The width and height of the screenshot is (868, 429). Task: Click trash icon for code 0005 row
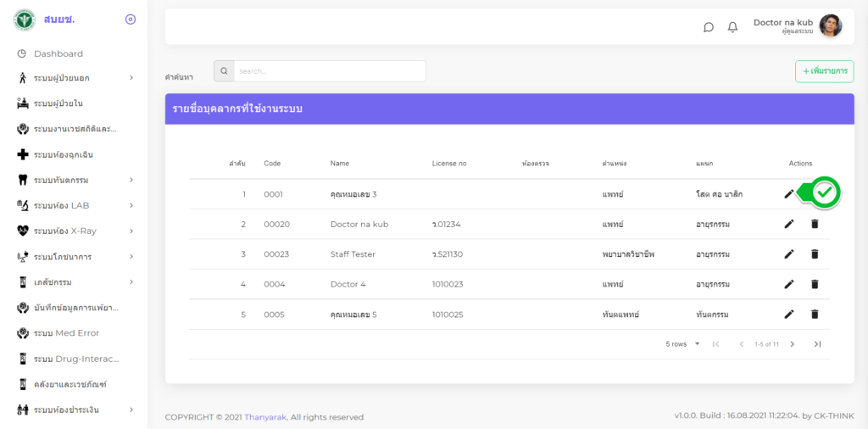[x=815, y=314]
